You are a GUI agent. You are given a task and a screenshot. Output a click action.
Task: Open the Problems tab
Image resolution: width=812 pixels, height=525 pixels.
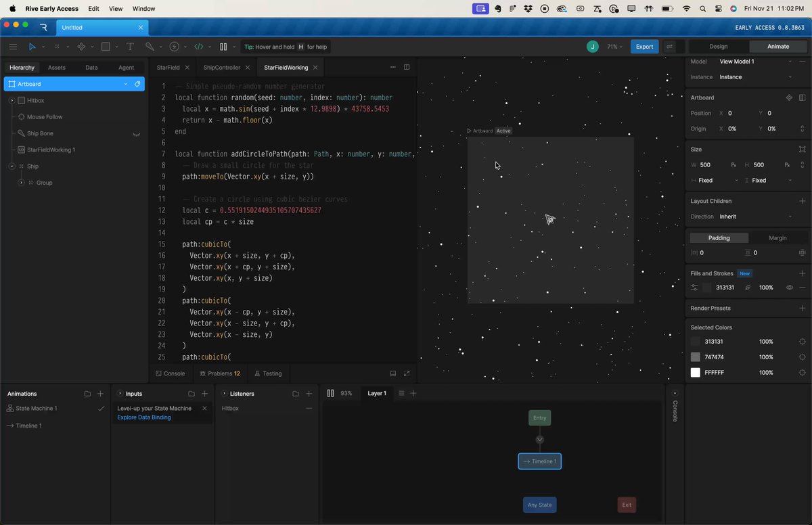[x=220, y=373]
